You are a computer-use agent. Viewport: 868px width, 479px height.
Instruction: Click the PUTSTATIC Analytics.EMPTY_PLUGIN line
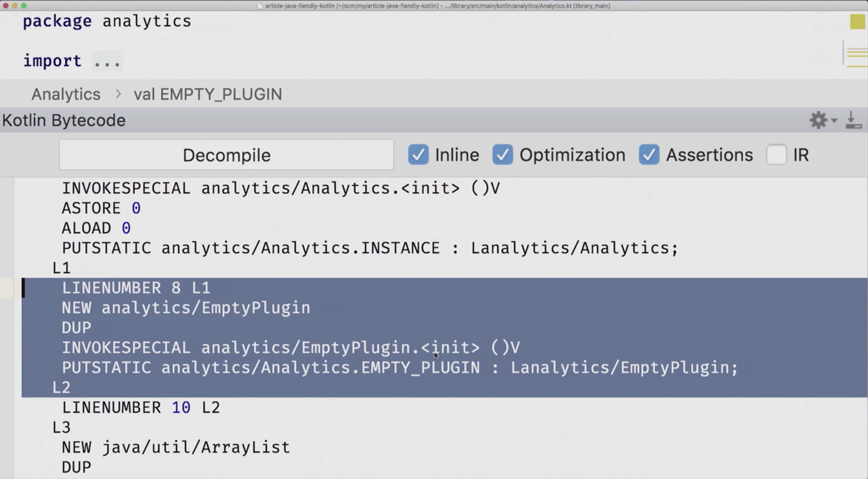(x=400, y=368)
